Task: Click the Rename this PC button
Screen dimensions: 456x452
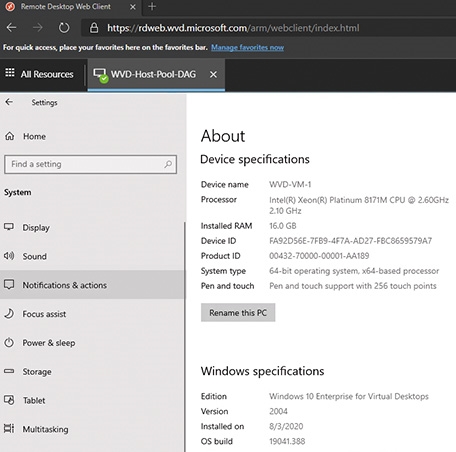Action: (x=238, y=313)
